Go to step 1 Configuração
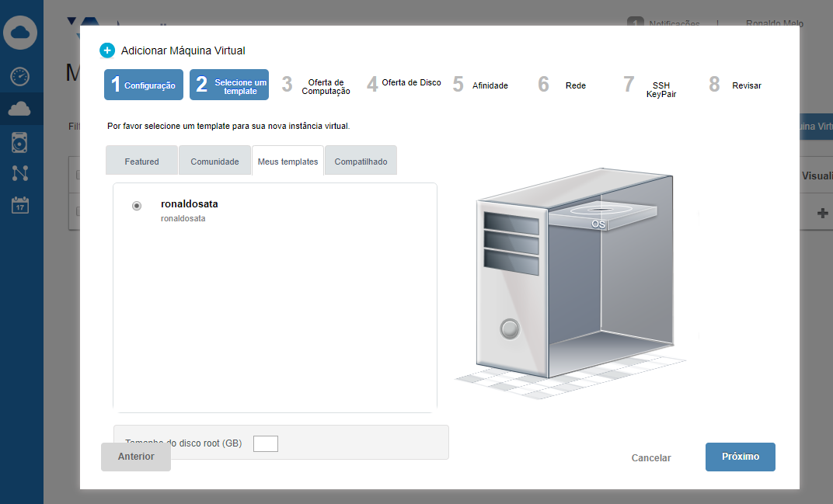Viewport: 833px width, 504px height. [144, 85]
